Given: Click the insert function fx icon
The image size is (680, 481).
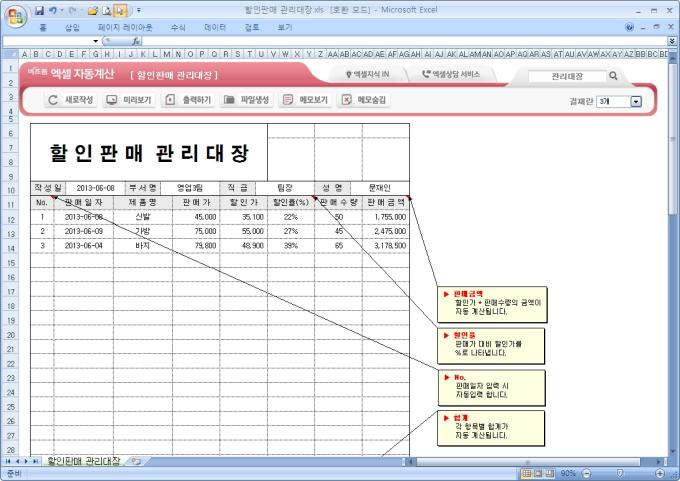Looking at the screenshot, I should point(135,41).
